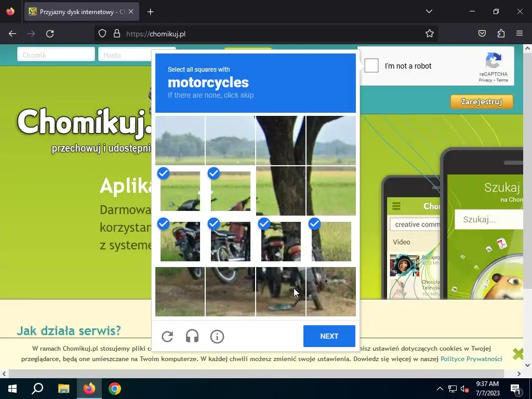Check the I'm not a robot box
The width and height of the screenshot is (532, 399).
click(371, 65)
